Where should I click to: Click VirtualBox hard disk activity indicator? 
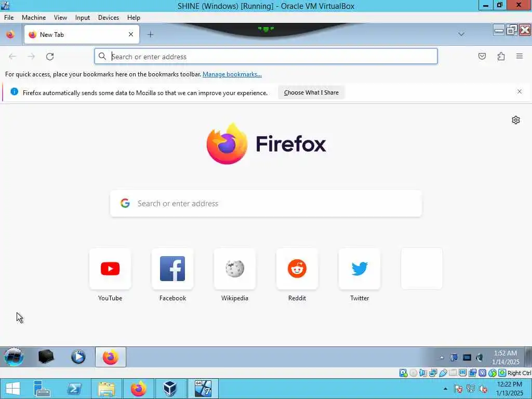click(403, 373)
